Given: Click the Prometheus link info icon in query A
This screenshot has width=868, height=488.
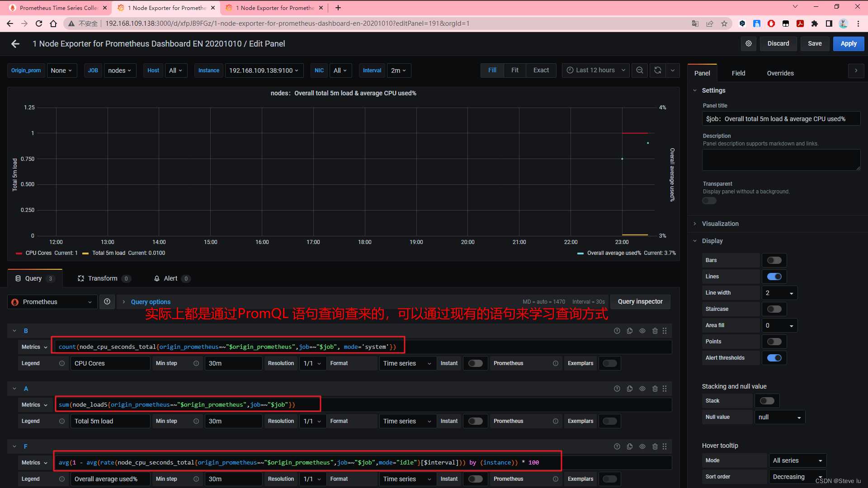Looking at the screenshot, I should pos(556,421).
